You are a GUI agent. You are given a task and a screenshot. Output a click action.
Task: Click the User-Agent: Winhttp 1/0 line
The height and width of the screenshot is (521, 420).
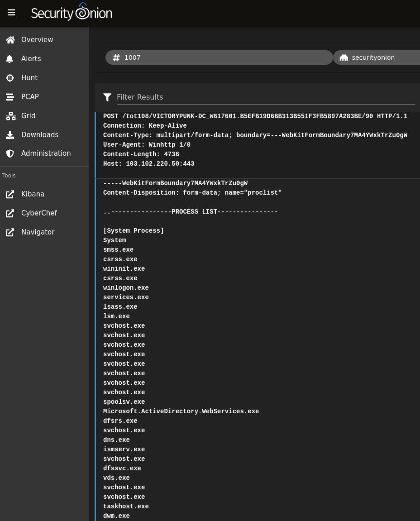[147, 144]
